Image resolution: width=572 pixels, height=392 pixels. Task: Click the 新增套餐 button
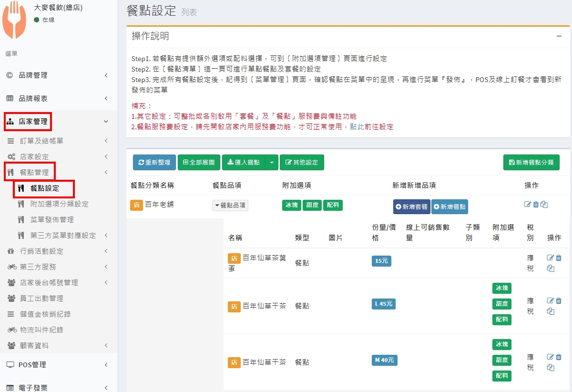click(412, 207)
